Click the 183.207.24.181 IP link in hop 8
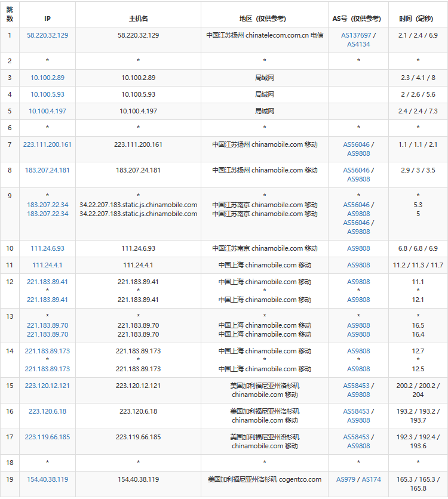The width and height of the screenshot is (448, 499). (47, 170)
